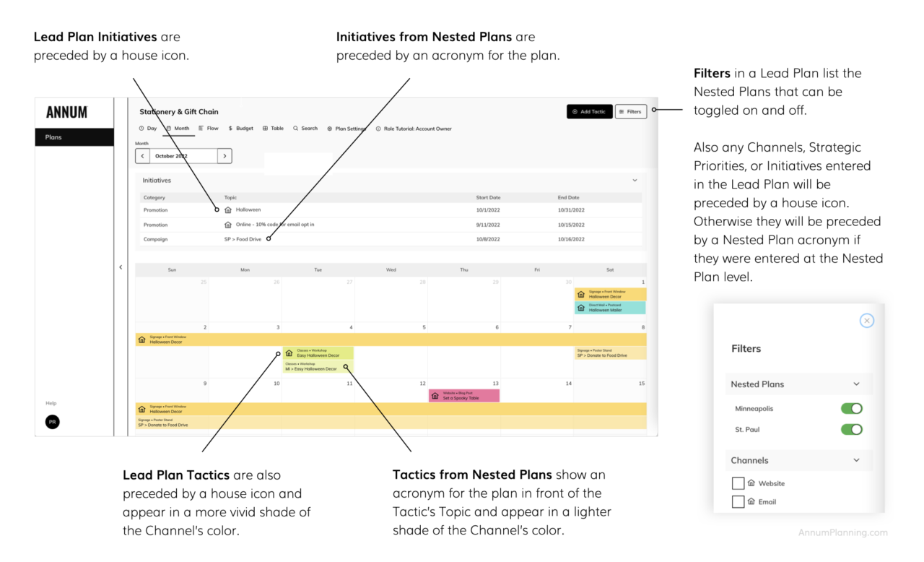924x562 pixels.
Task: Click the house icon next to Website channel
Action: (x=751, y=483)
